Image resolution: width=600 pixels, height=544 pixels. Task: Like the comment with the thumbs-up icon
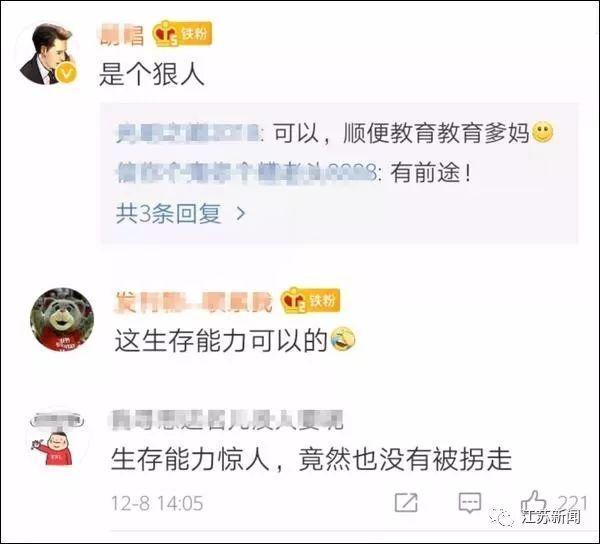(x=533, y=501)
